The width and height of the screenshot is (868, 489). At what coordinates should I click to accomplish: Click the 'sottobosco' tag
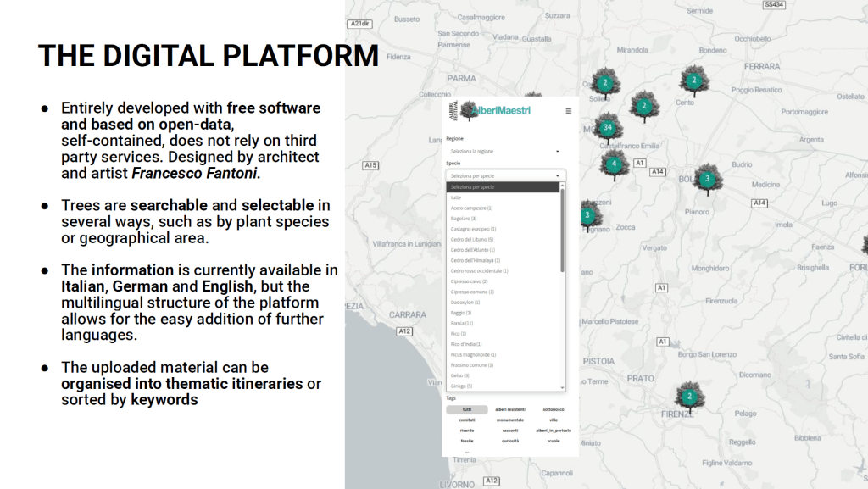coord(554,409)
